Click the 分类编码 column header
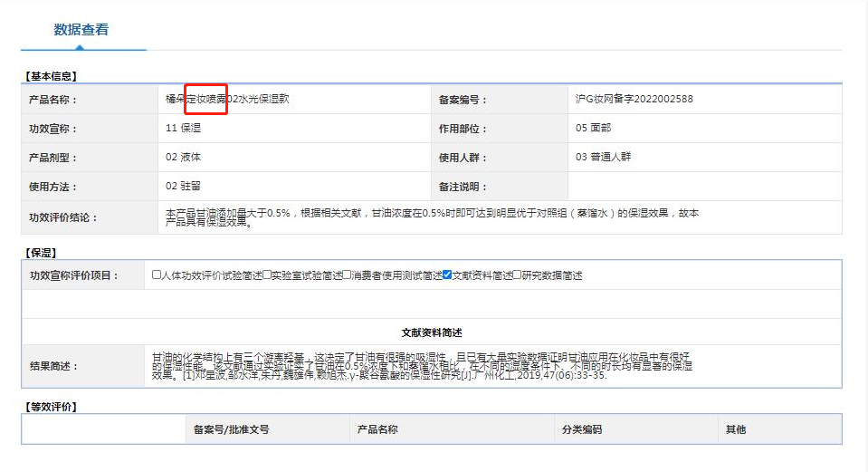868x472 pixels. point(582,429)
